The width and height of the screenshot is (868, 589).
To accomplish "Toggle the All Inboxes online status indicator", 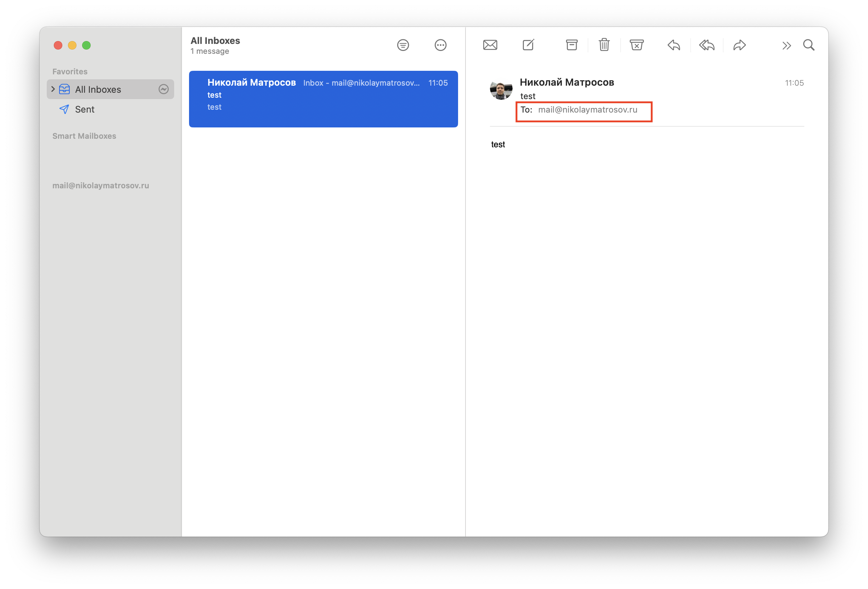I will click(x=163, y=89).
